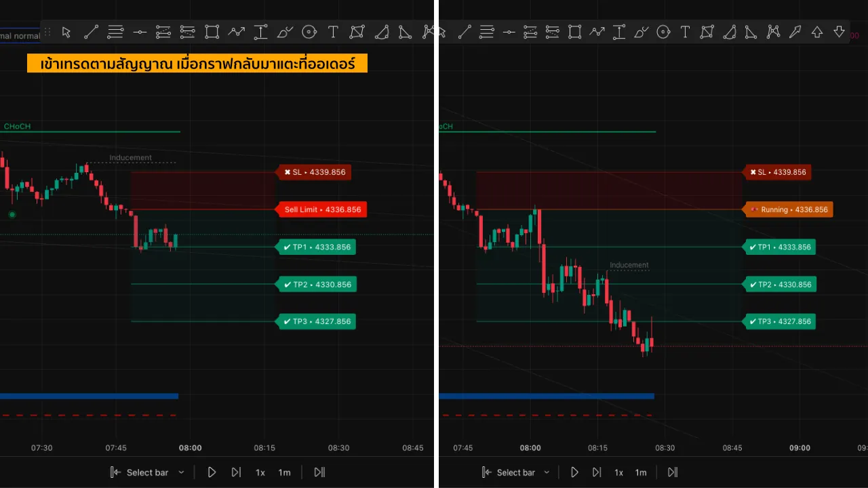Click the Sell Limit 4336.856 order label

click(x=322, y=210)
